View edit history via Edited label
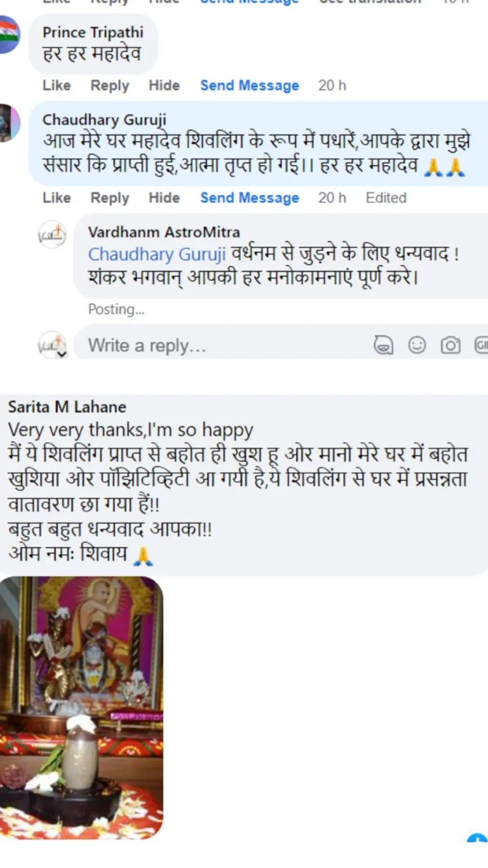 tap(386, 198)
